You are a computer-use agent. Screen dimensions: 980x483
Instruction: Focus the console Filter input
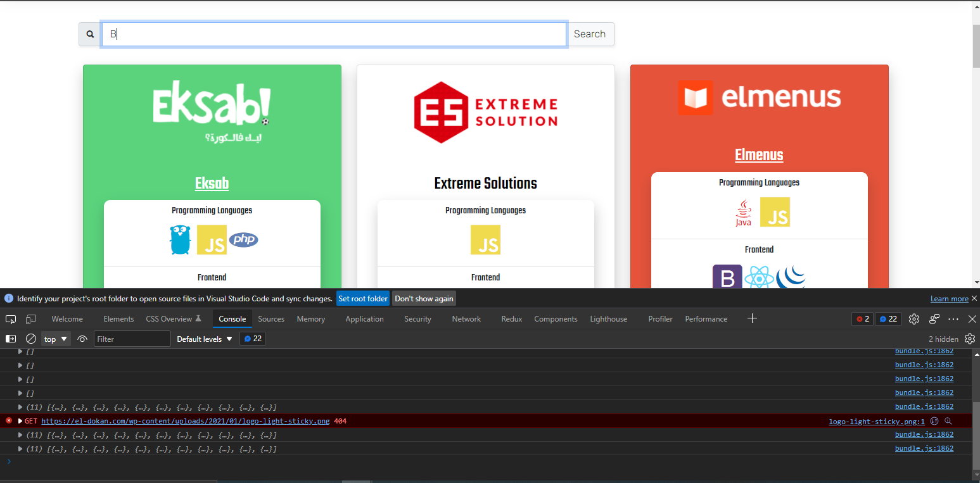click(x=132, y=339)
